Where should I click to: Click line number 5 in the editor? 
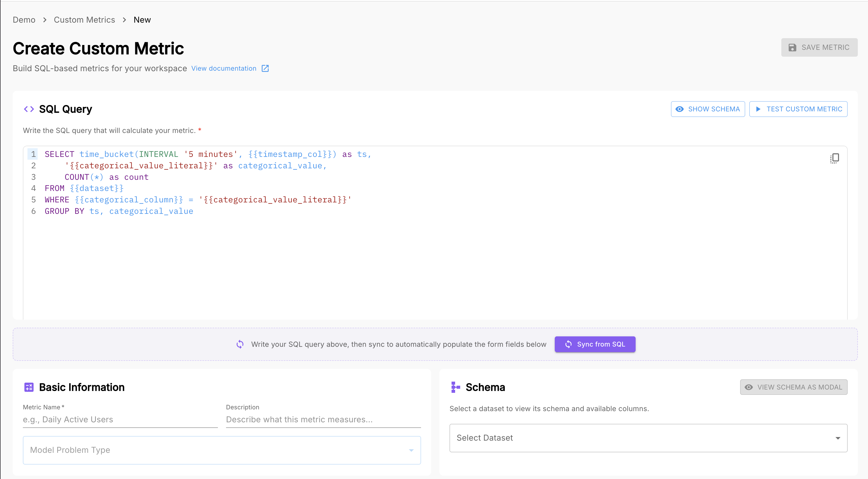[x=33, y=200]
